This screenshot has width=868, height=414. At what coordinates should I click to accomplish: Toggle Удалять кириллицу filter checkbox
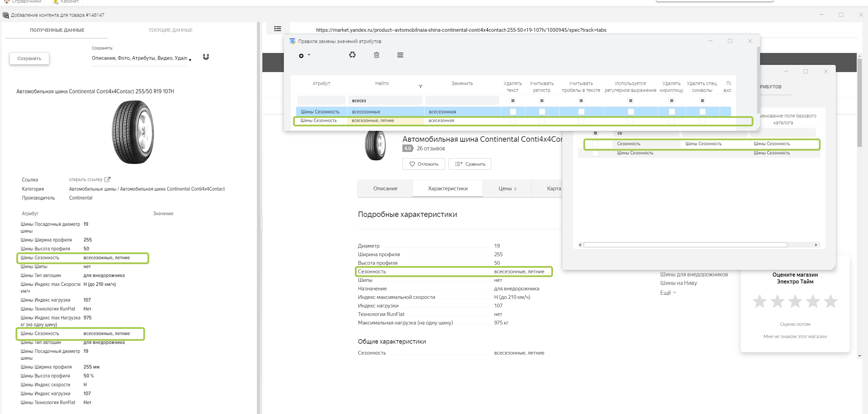point(672,100)
